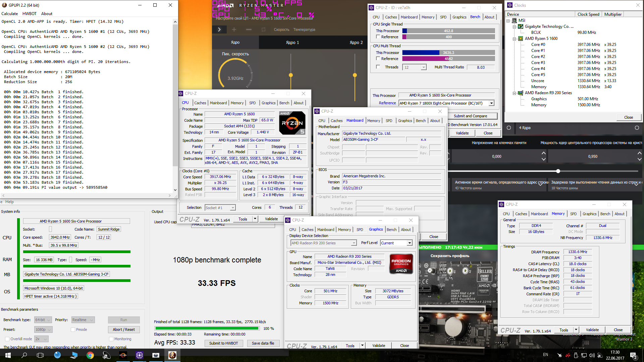Image resolution: width=644 pixels, height=362 pixels.
Task: Click red dots tray icon
Action: coord(568,355)
